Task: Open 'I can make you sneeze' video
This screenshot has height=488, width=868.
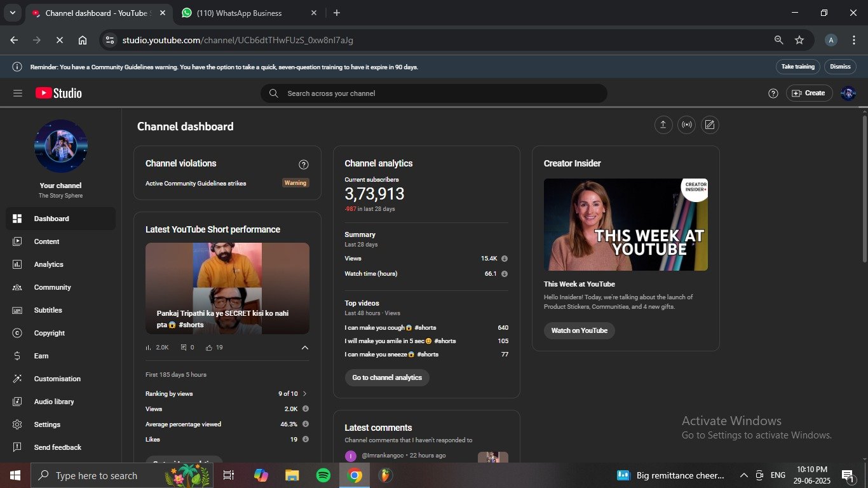Action: (390, 355)
